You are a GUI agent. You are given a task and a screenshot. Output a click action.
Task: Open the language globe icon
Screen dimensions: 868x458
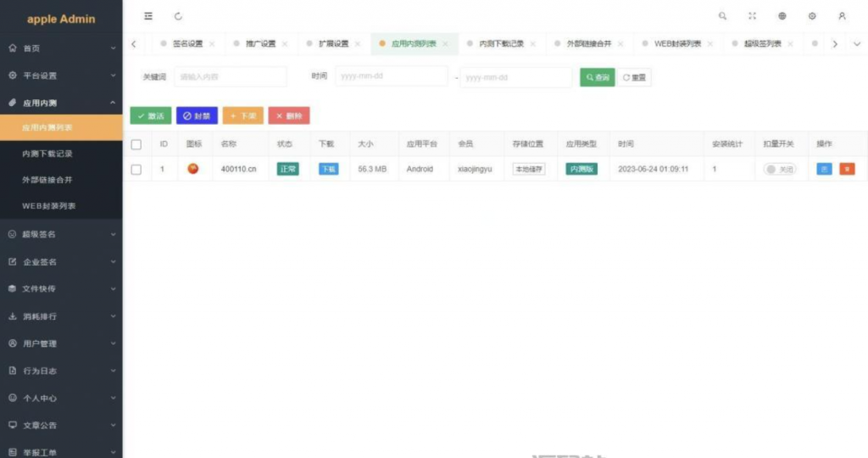pyautogui.click(x=782, y=16)
